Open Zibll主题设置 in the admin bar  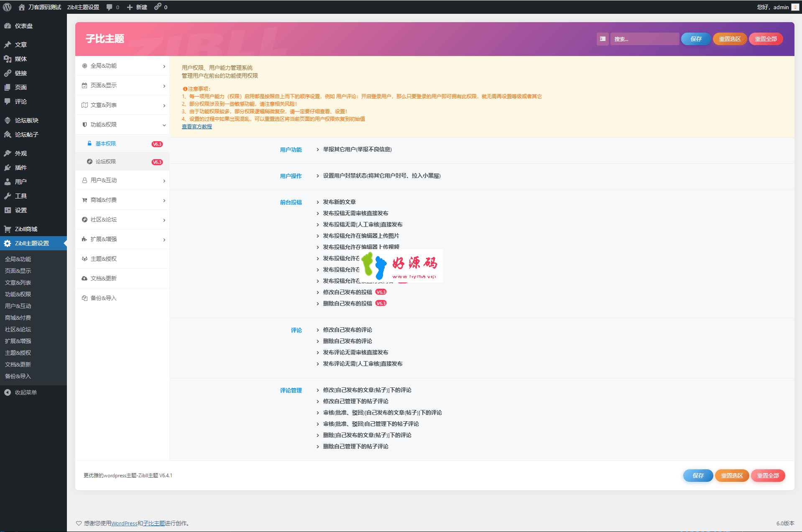click(x=83, y=7)
